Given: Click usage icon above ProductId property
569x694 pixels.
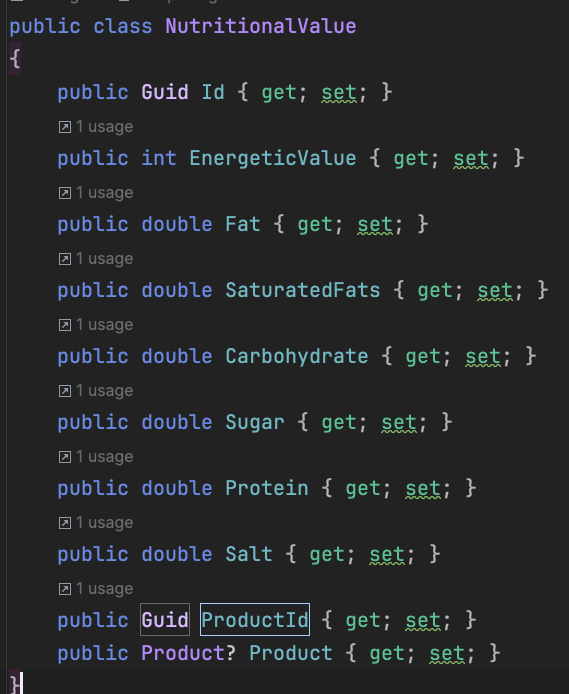Looking at the screenshot, I should pyautogui.click(x=65, y=589).
